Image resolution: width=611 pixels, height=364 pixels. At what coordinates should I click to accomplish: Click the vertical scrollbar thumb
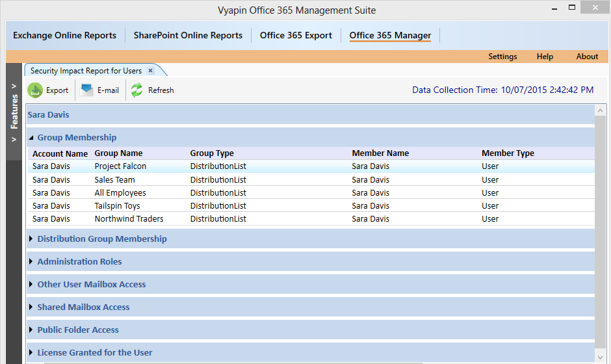pos(601,232)
